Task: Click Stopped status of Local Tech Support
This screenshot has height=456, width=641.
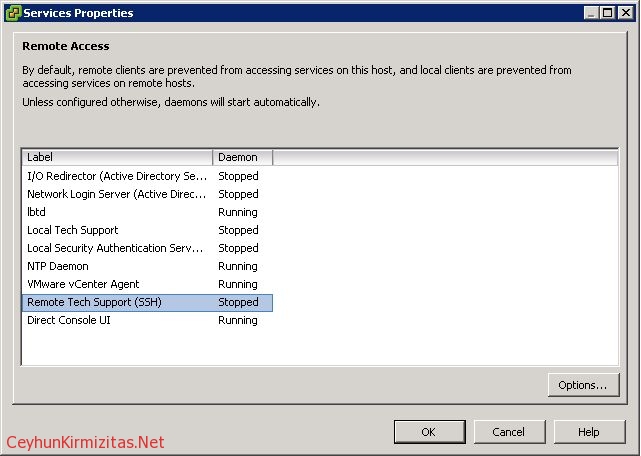Action: pos(238,230)
